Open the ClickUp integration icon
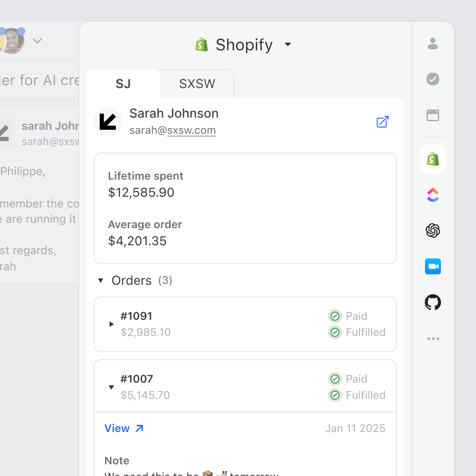The image size is (476, 476). click(433, 195)
